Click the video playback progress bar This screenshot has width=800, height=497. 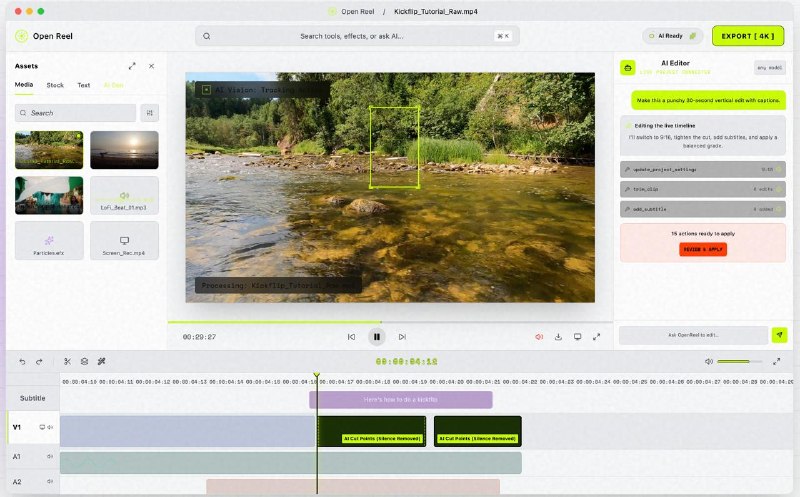[x=390, y=322]
